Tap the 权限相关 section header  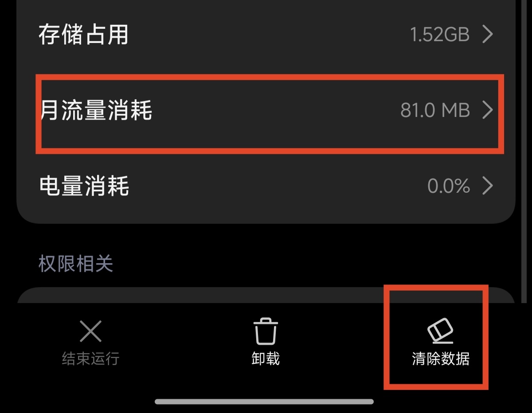click(76, 264)
